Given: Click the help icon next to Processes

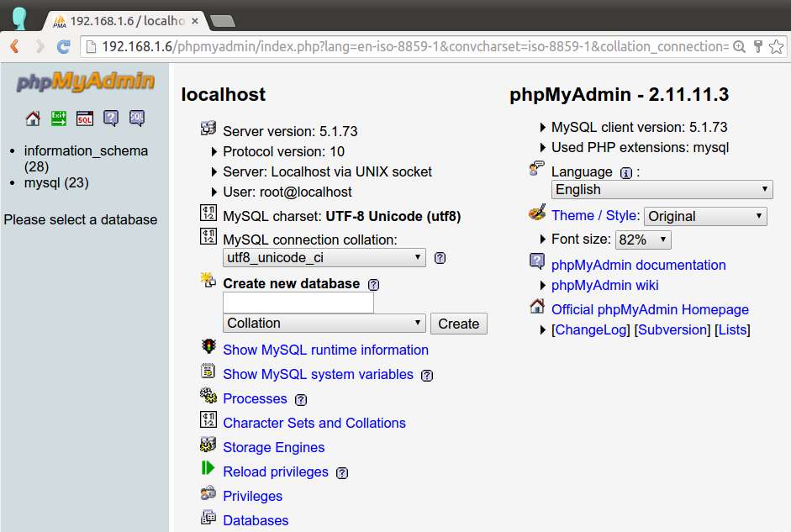Looking at the screenshot, I should (x=301, y=399).
